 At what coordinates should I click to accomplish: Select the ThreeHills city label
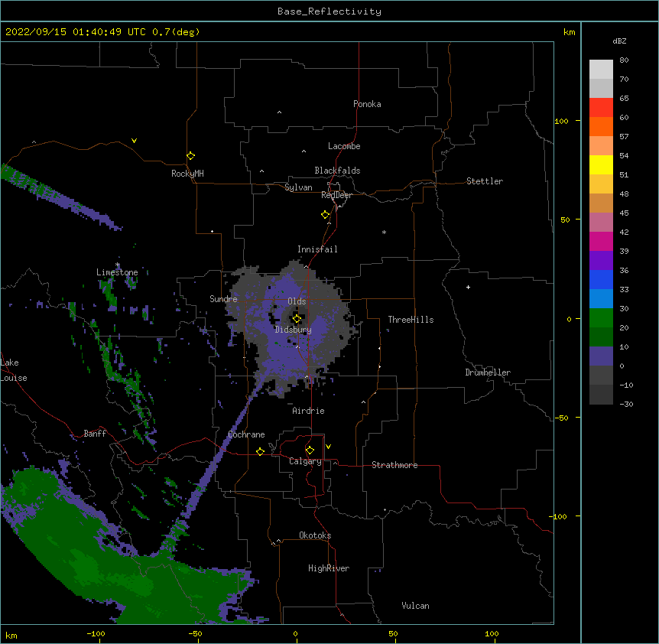[x=411, y=320]
